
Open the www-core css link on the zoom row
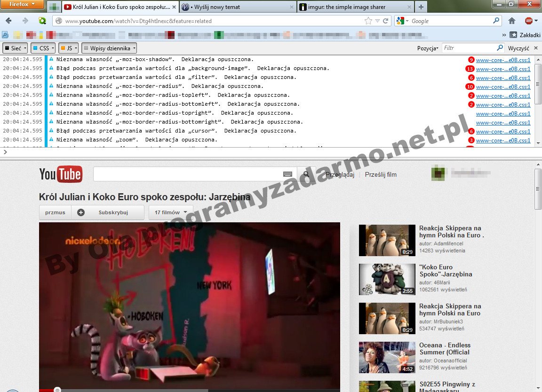503,140
